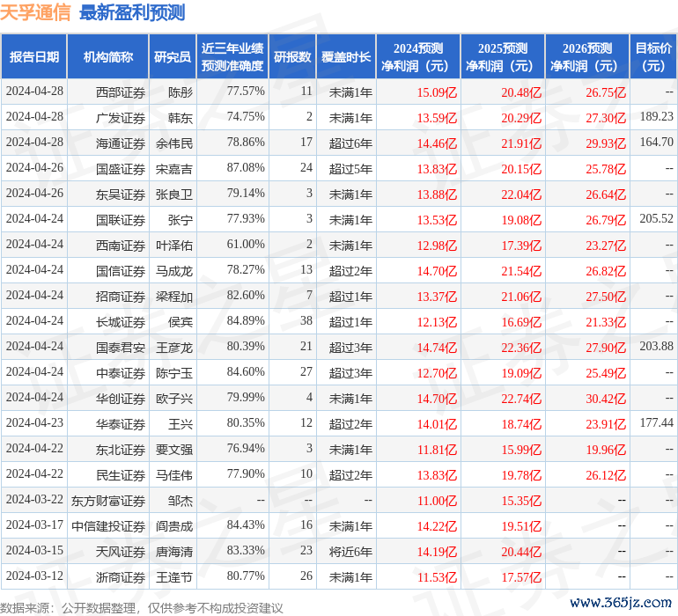Viewport: 678px width, 616px height.
Task: Click the 2024-03-22 report date
Action: pos(34,499)
